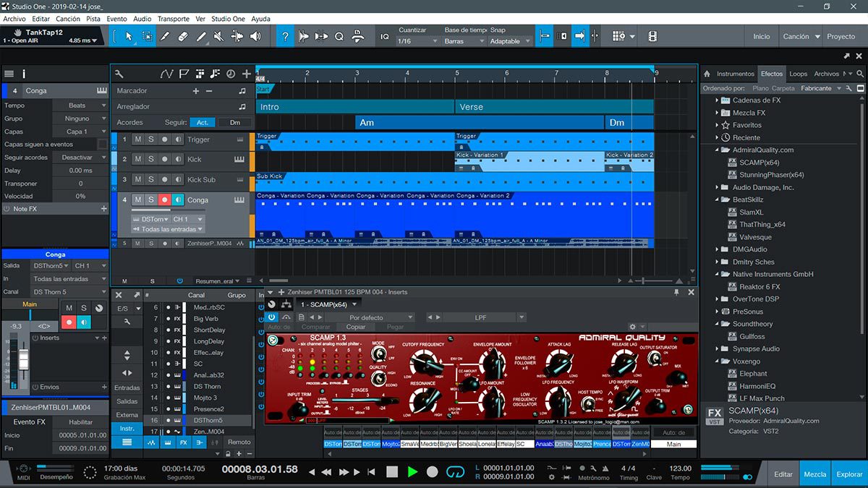This screenshot has width=868, height=488.
Task: Click the Proyecto button
Action: 841,36
